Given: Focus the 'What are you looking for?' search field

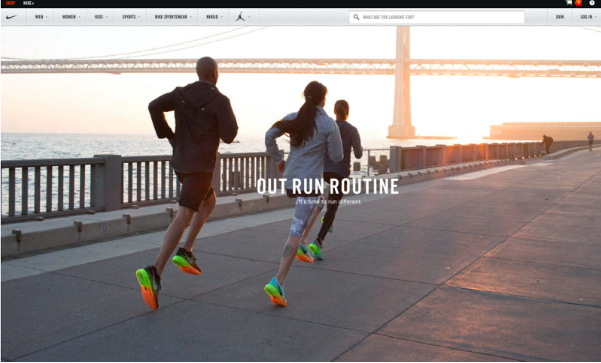Looking at the screenshot, I should click(x=437, y=17).
